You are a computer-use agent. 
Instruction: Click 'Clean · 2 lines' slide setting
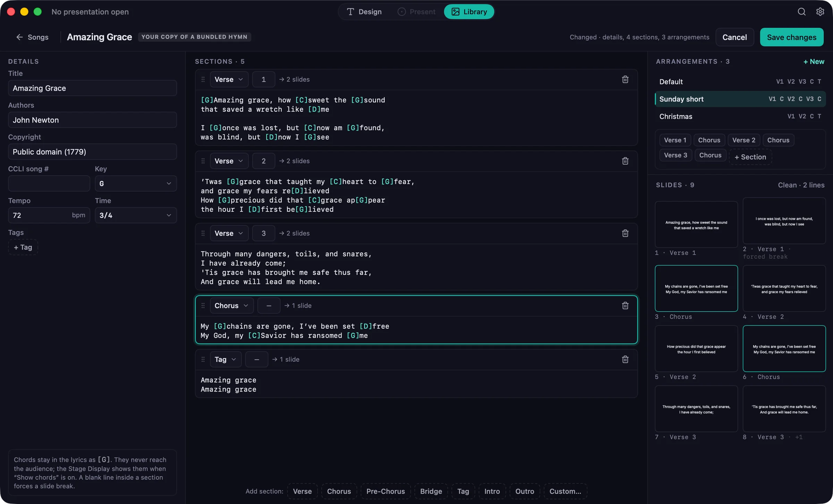pos(801,185)
